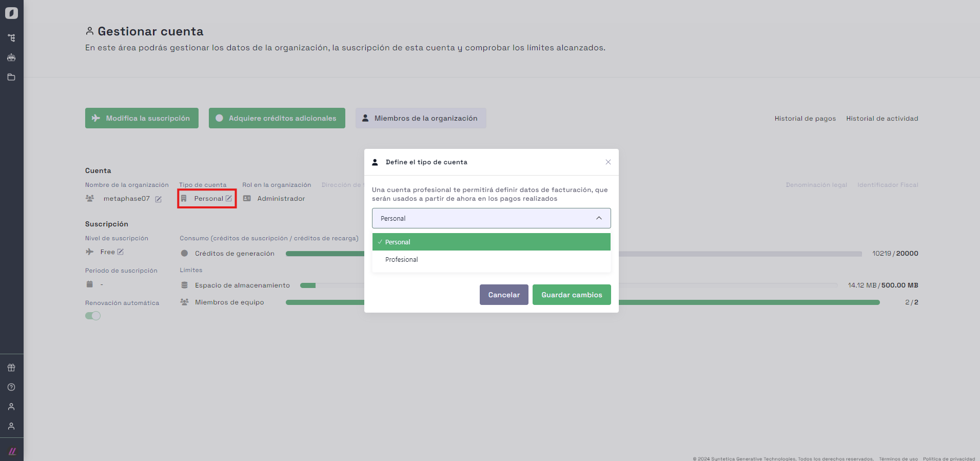
Task: Click the purple slashes logo in the sidebar
Action: [x=12, y=452]
